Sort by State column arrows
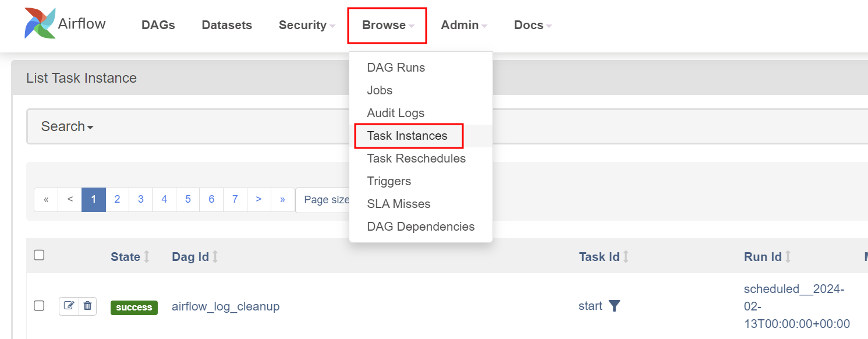This screenshot has height=339, width=868. (147, 257)
